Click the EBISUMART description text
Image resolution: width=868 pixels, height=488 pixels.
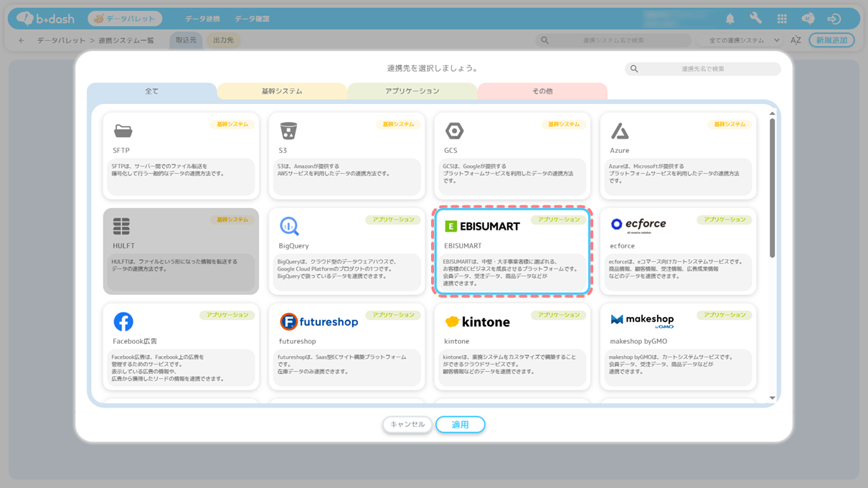pyautogui.click(x=510, y=273)
